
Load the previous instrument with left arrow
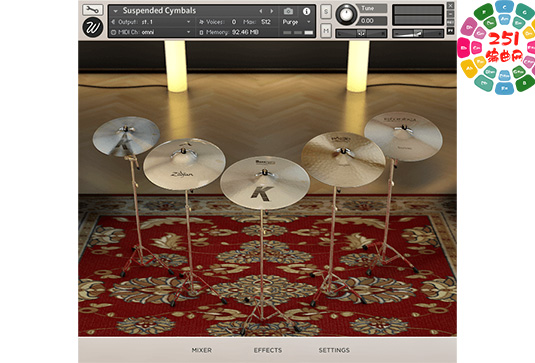(x=261, y=11)
